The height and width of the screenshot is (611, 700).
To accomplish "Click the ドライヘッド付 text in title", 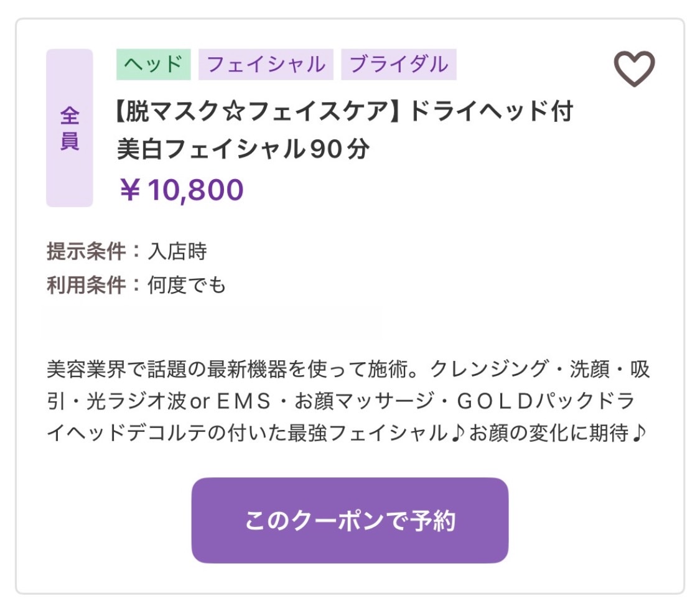I will click(x=492, y=111).
